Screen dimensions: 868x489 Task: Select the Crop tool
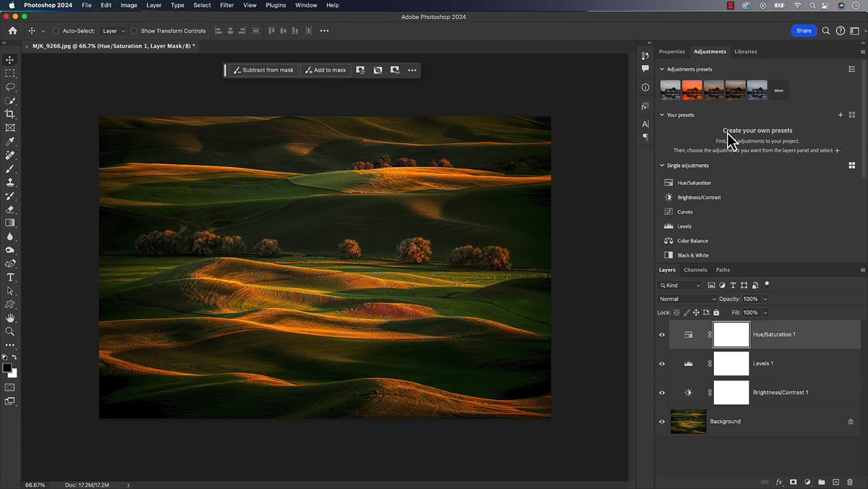click(10, 114)
